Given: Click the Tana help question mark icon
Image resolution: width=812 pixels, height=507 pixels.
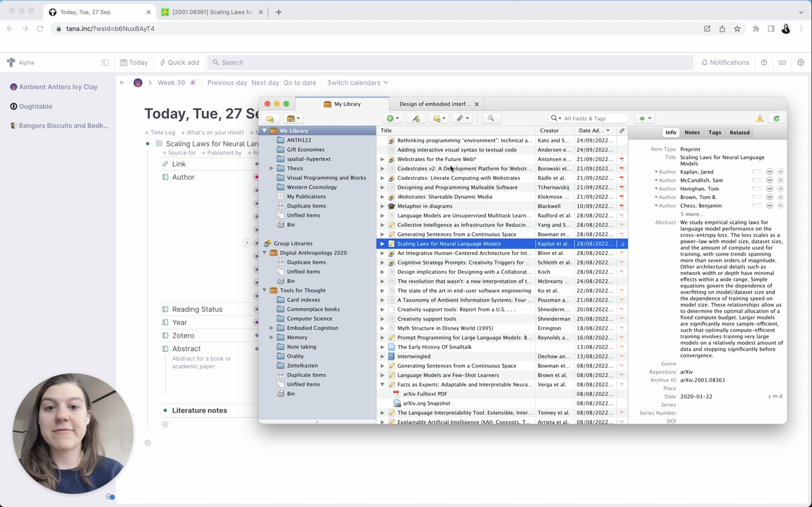Looking at the screenshot, I should pos(764,62).
